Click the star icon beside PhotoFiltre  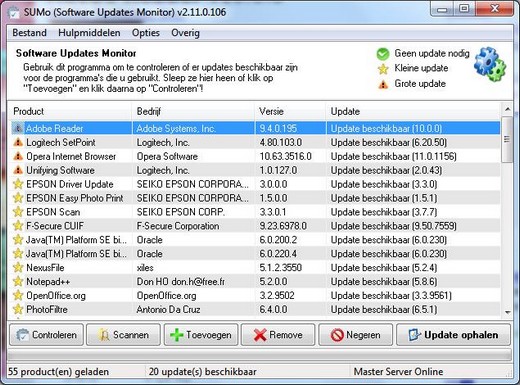pyautogui.click(x=18, y=309)
